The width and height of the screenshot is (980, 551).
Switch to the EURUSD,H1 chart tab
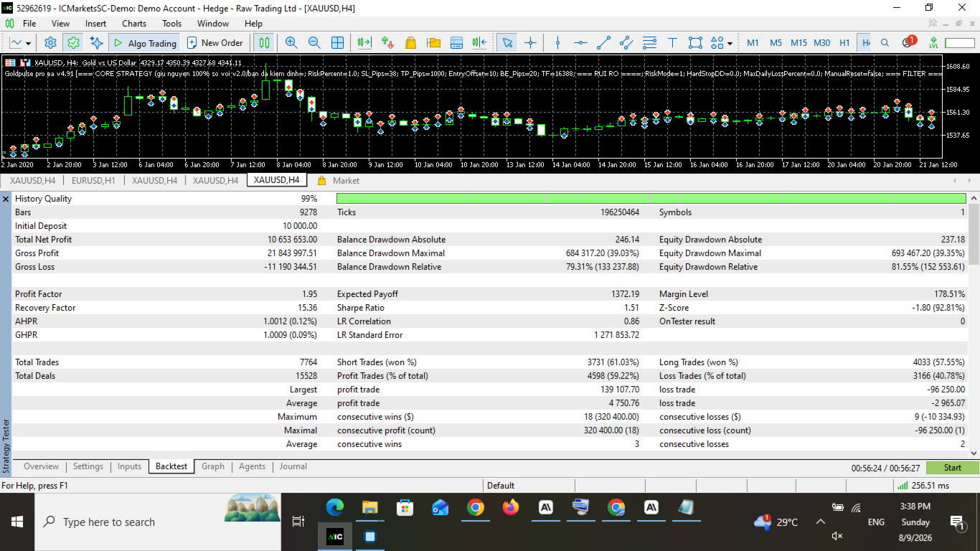click(93, 180)
